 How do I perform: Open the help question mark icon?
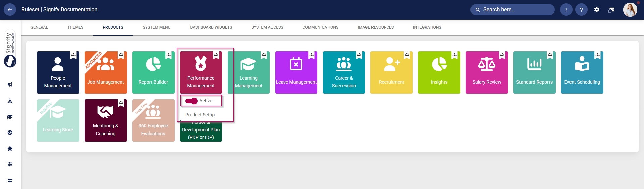(x=581, y=10)
